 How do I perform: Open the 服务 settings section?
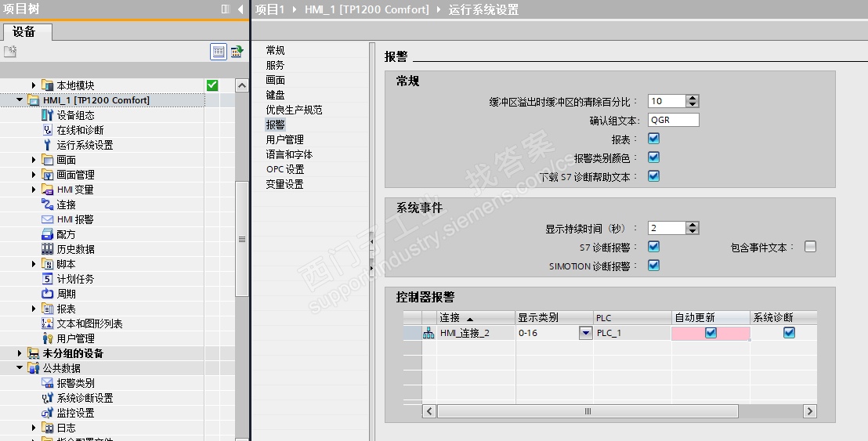tap(275, 65)
